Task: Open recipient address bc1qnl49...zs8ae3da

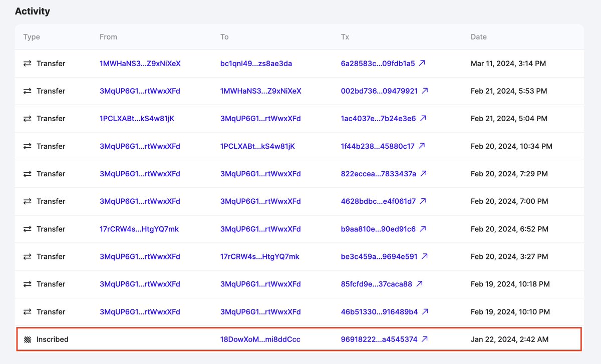Action: click(x=256, y=64)
